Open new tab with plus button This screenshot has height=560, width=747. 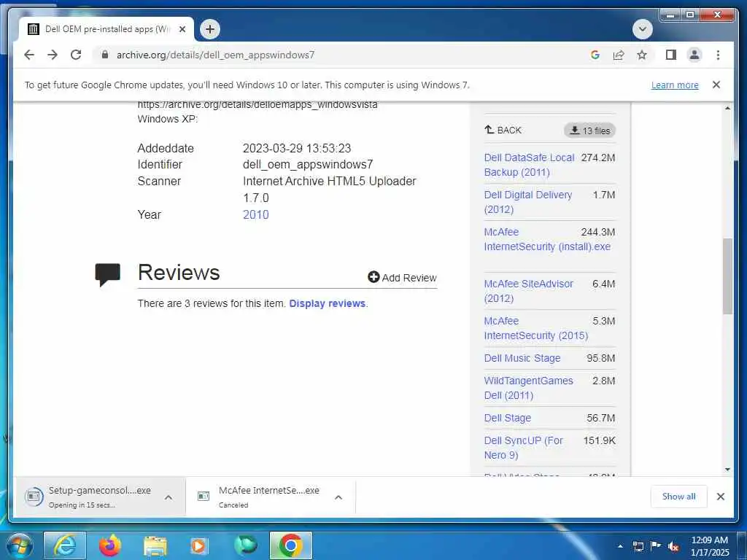[209, 29]
